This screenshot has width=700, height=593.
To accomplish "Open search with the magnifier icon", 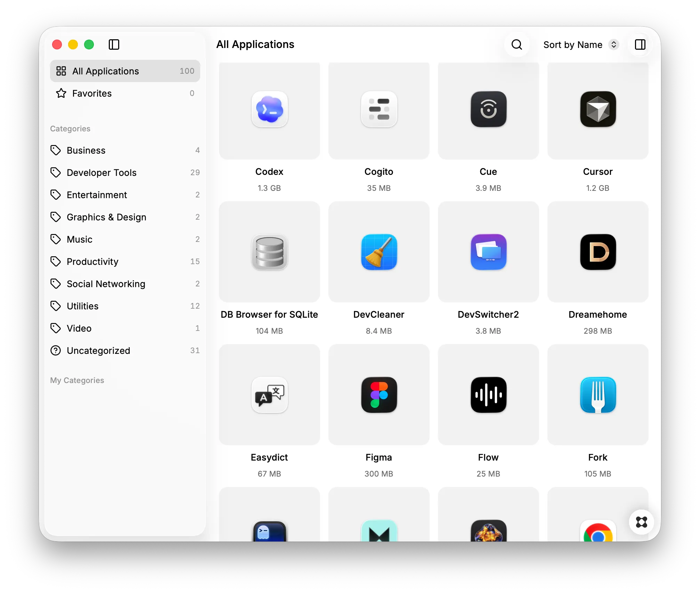I will tap(517, 44).
